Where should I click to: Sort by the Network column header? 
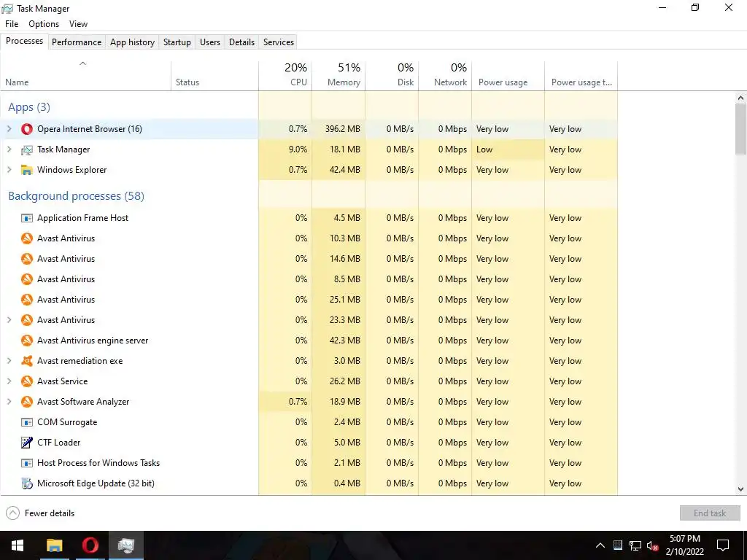click(446, 75)
